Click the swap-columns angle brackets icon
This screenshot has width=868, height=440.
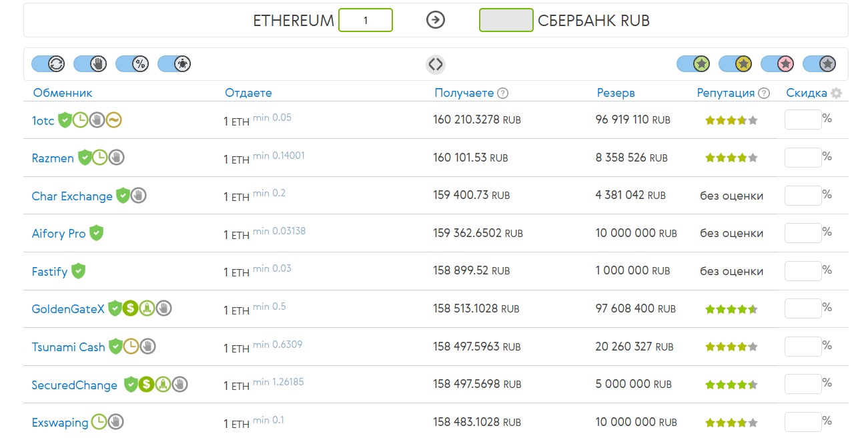click(x=436, y=64)
